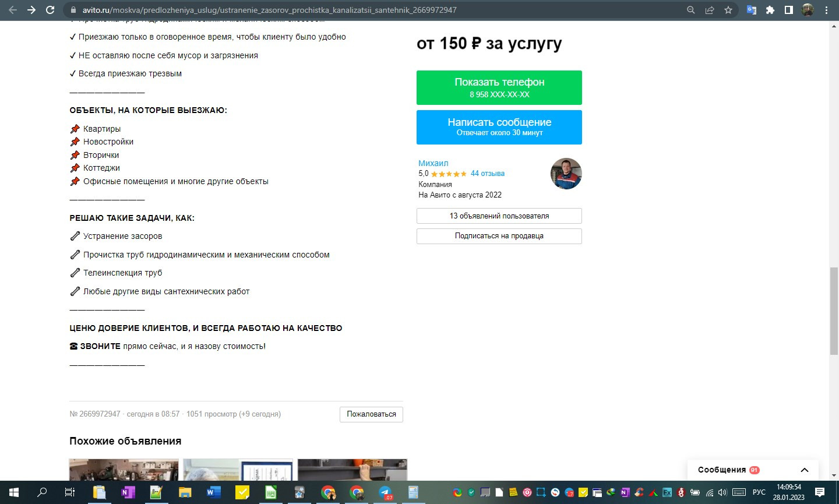Open LibreOffice Calc from the taskbar
839x504 pixels.
coord(270,492)
